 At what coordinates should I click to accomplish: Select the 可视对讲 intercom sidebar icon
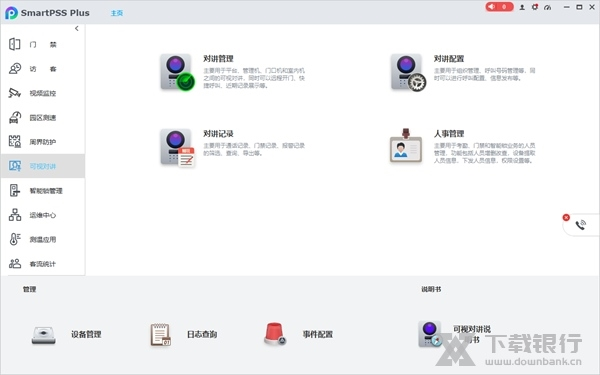point(15,166)
